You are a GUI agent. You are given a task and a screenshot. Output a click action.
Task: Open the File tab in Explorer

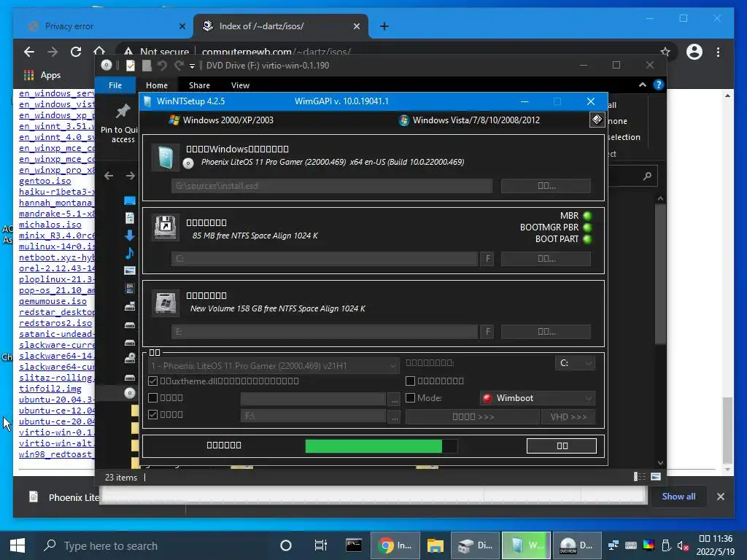pyautogui.click(x=115, y=85)
